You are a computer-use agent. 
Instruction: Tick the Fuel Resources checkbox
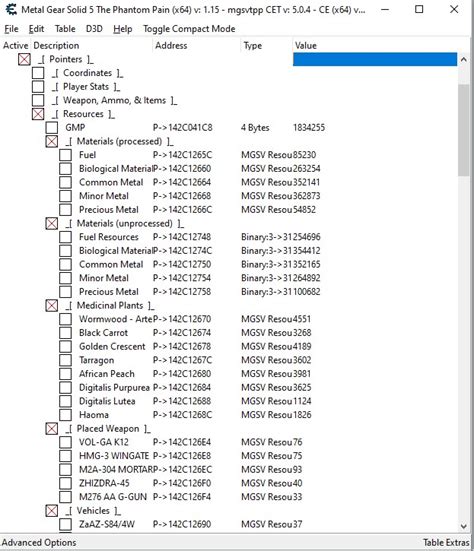coord(65,237)
